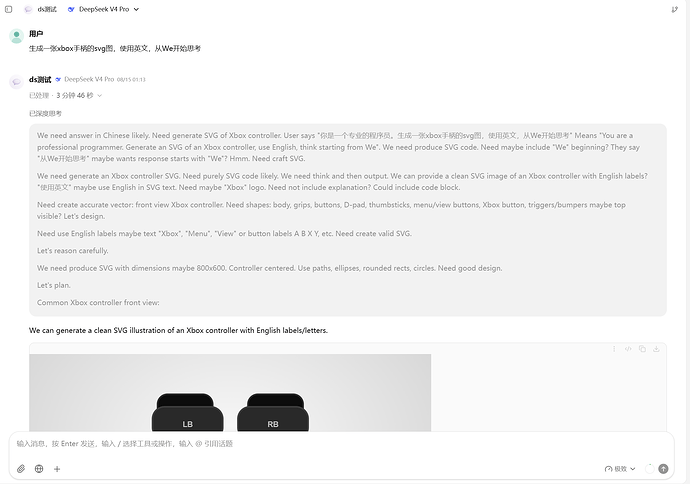Click the 用户 avatar

pos(16,36)
